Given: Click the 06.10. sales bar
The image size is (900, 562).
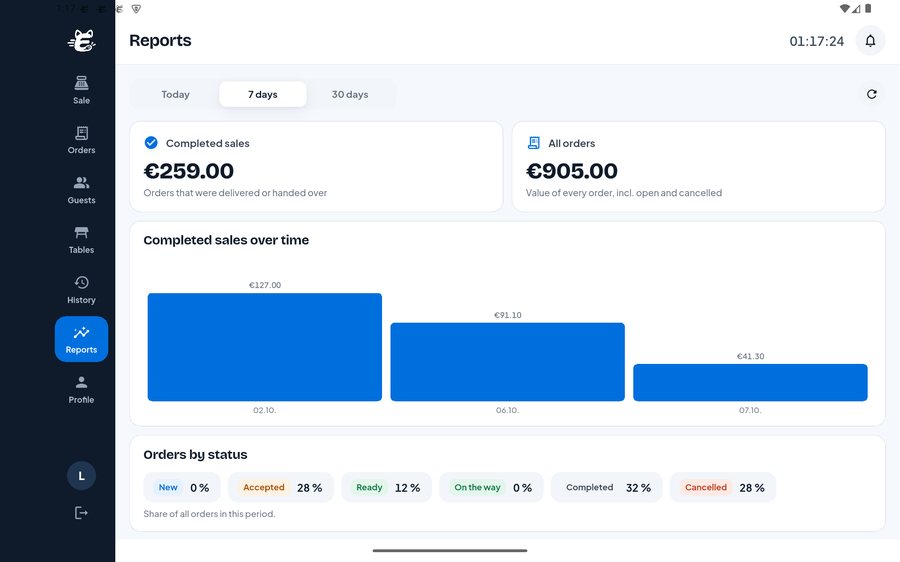Looking at the screenshot, I should [x=507, y=362].
